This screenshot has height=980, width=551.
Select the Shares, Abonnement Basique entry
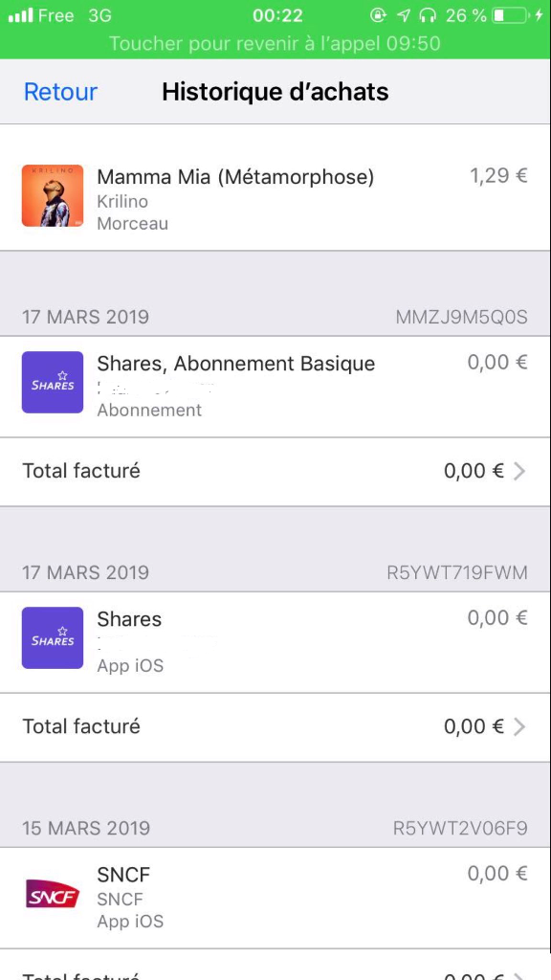[275, 383]
